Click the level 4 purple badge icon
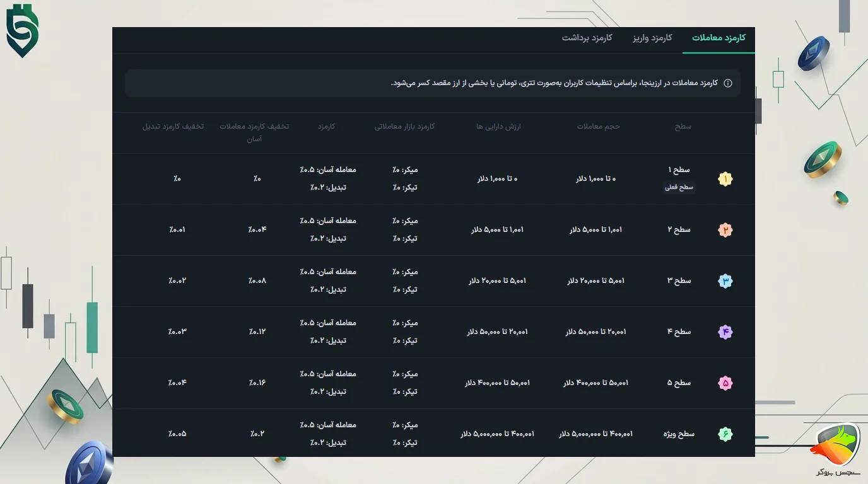The image size is (868, 484). pyautogui.click(x=725, y=332)
